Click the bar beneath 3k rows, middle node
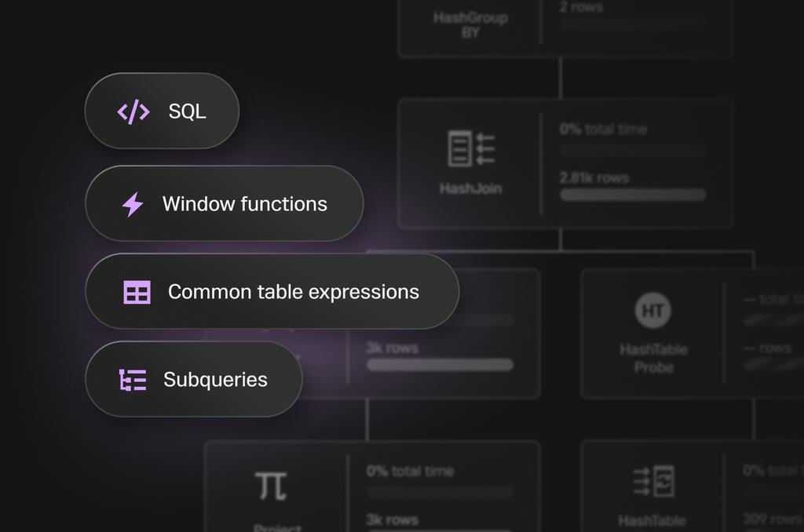Viewport: 804px width, 532px height. (x=440, y=365)
